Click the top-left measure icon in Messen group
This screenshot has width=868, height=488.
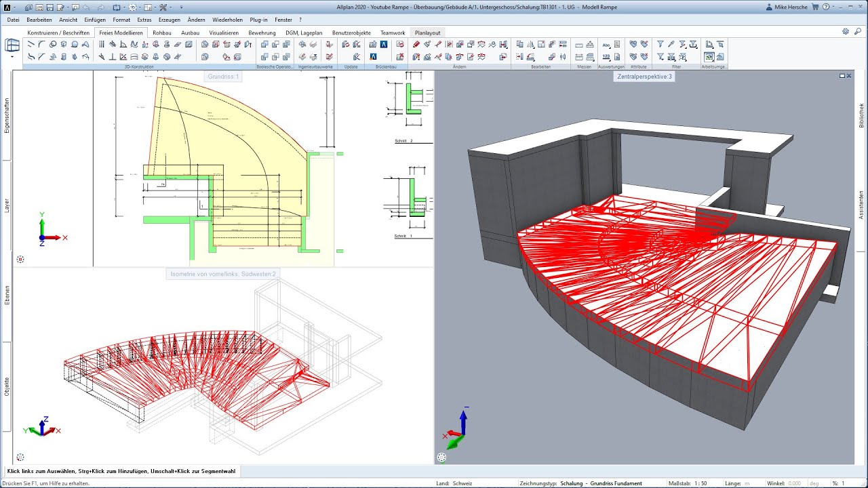(579, 45)
